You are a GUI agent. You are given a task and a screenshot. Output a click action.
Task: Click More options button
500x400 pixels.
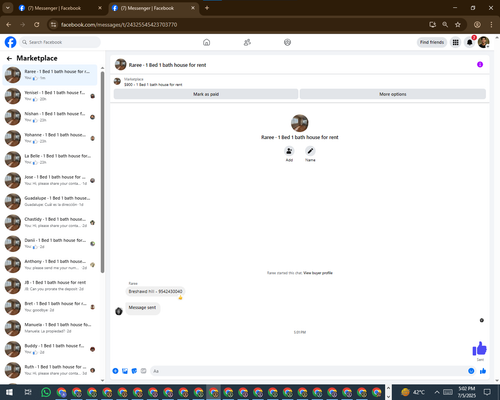(393, 94)
